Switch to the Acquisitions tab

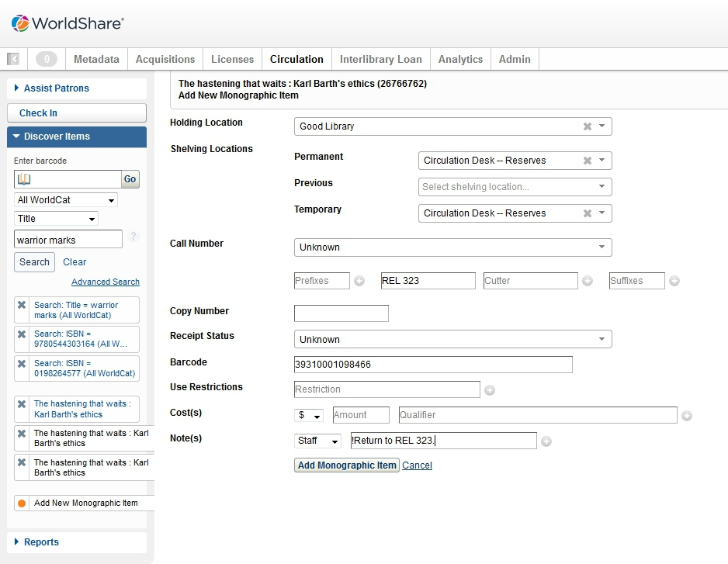pyautogui.click(x=165, y=59)
